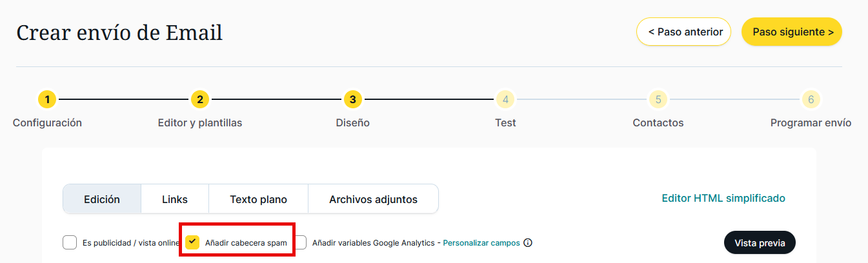Click the Crear envío de Email heading
The width and height of the screenshot is (868, 263).
(x=119, y=32)
